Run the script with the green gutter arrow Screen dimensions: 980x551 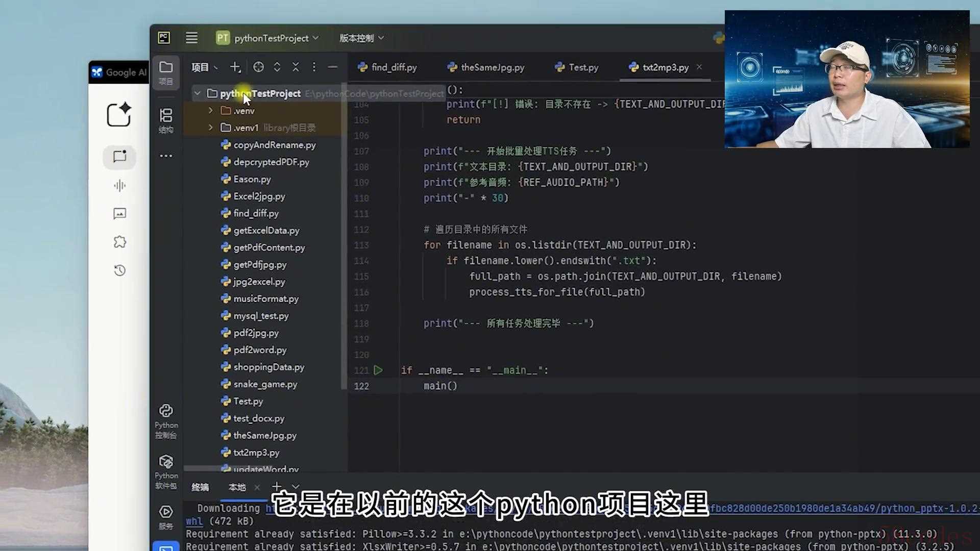pyautogui.click(x=378, y=370)
